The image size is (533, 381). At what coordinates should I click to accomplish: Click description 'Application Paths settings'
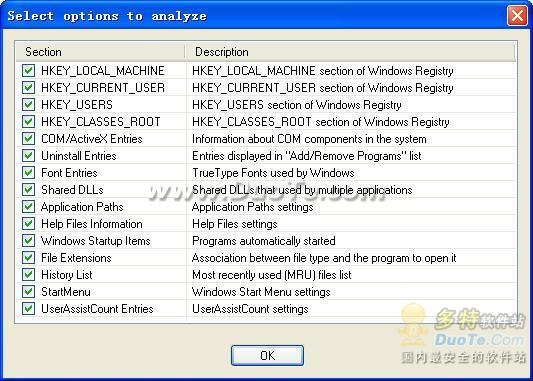tap(253, 207)
